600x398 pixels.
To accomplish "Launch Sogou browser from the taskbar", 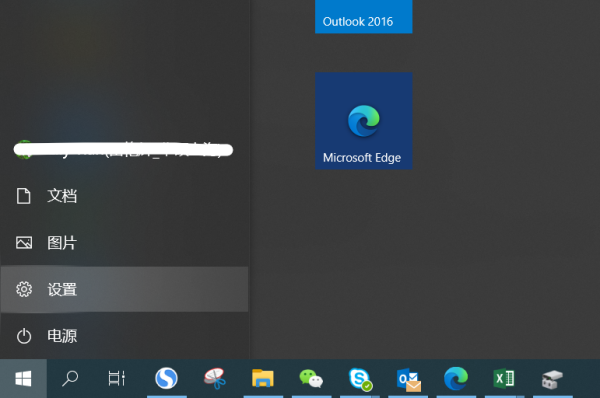I will [x=166, y=378].
